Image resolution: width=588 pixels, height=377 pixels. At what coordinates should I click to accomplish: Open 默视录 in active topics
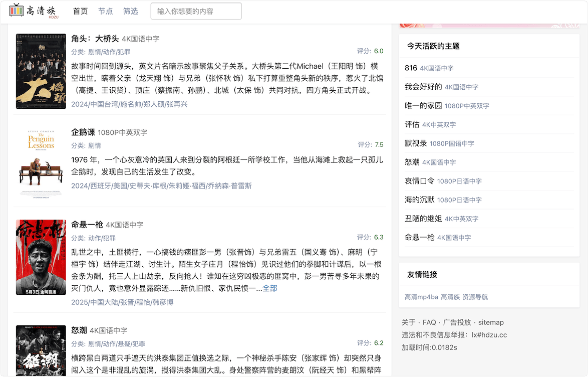click(x=416, y=143)
